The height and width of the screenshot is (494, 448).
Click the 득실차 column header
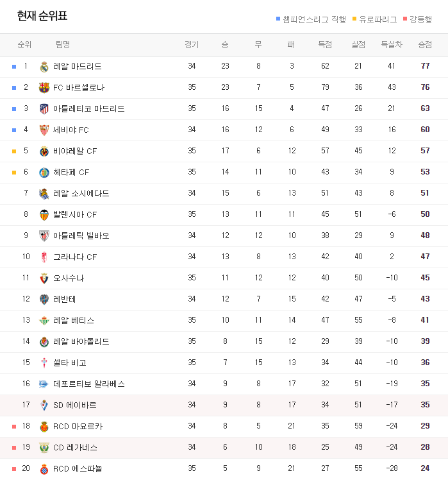pos(392,45)
